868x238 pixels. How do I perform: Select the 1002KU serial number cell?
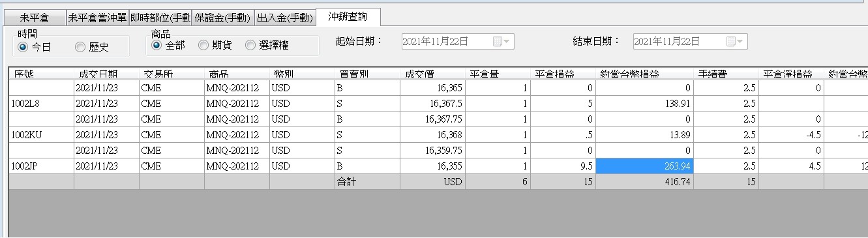(x=41, y=135)
